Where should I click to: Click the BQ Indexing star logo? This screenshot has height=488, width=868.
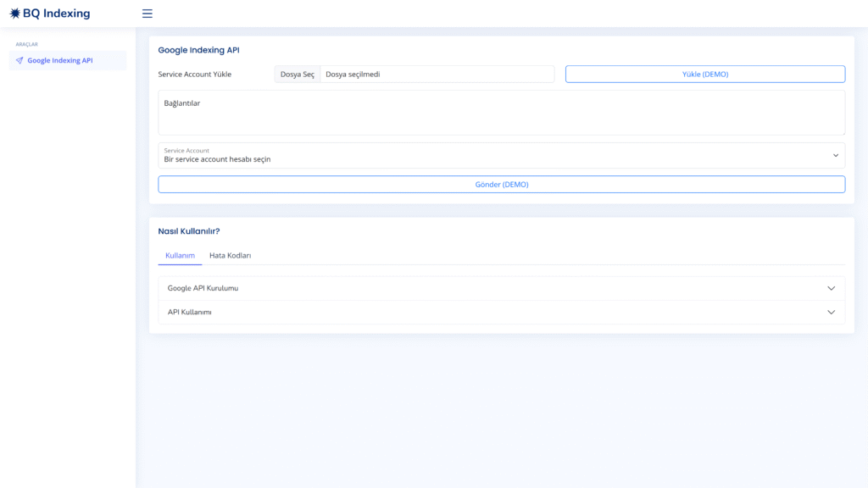15,14
